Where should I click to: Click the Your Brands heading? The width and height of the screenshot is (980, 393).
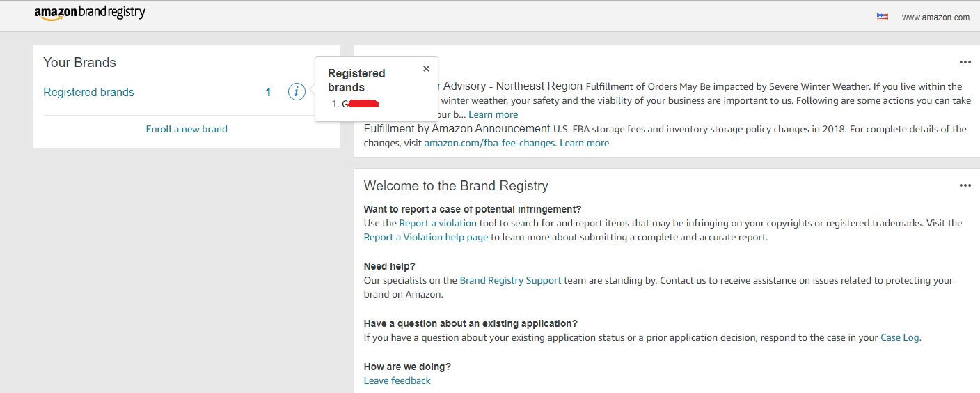(x=79, y=62)
